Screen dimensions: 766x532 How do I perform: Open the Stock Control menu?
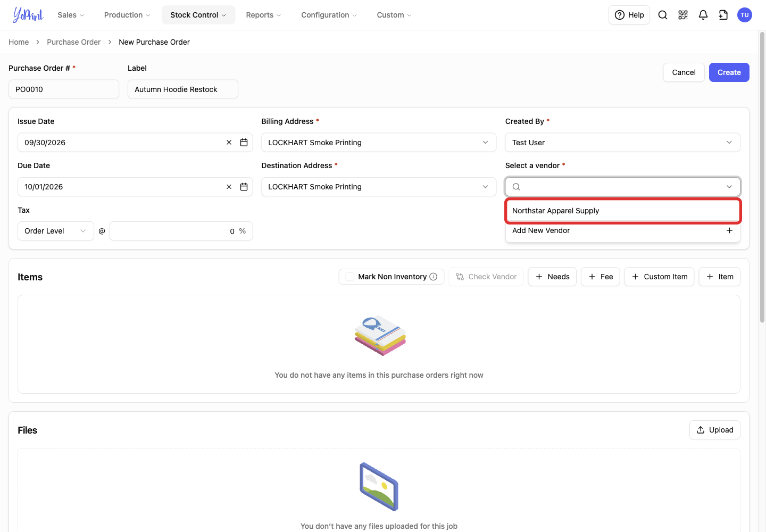click(x=198, y=15)
